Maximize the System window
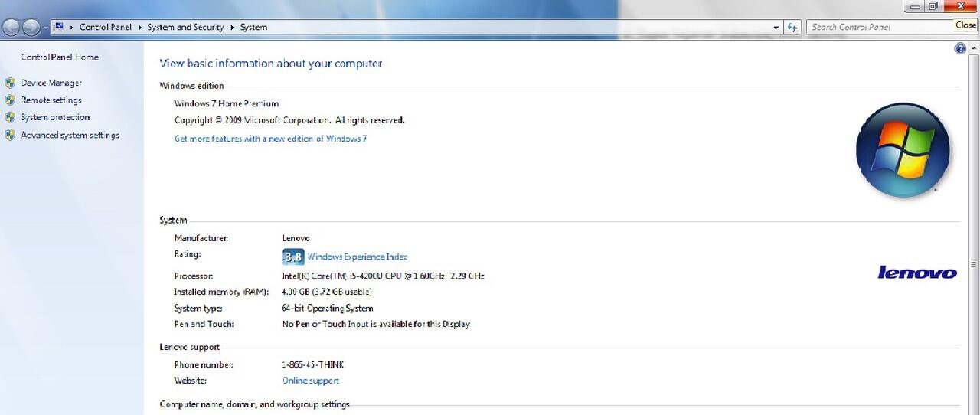Screen dimensions: 980x415 [934, 6]
